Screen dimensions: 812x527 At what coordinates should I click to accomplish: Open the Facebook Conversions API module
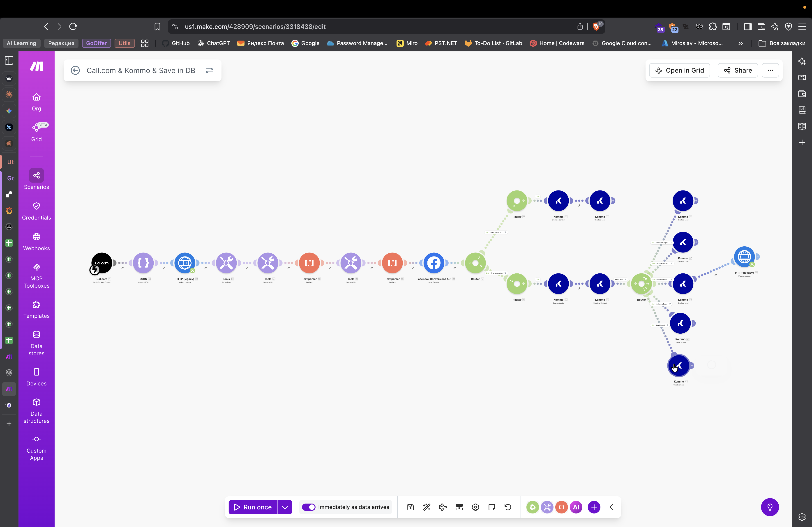(x=434, y=263)
